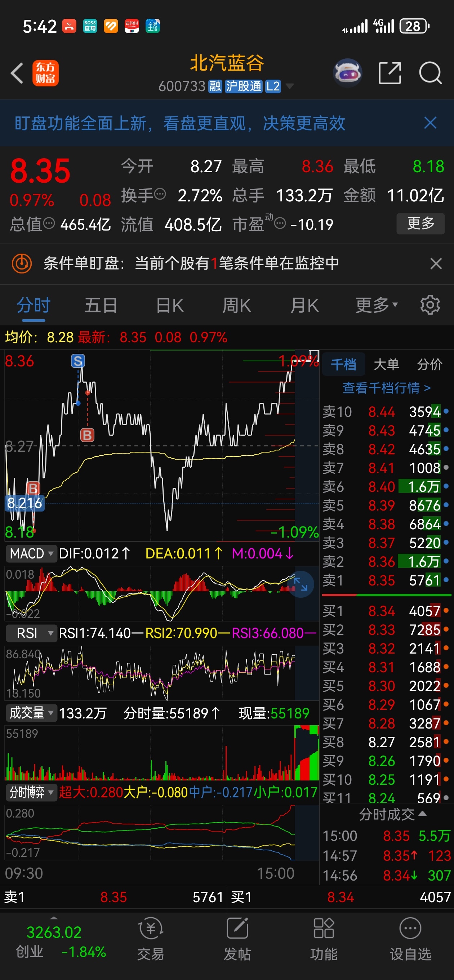Open the robot assistant avatar

[x=347, y=73]
